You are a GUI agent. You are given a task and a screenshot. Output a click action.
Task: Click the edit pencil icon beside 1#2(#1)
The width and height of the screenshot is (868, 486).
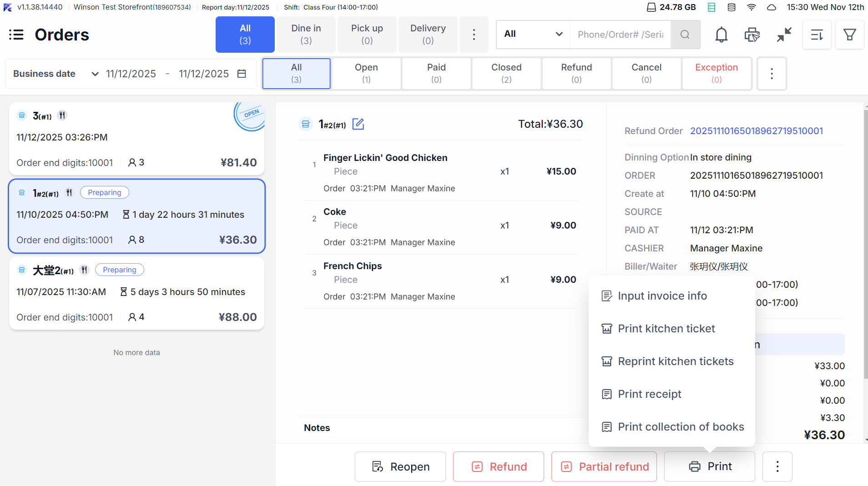[x=358, y=124]
